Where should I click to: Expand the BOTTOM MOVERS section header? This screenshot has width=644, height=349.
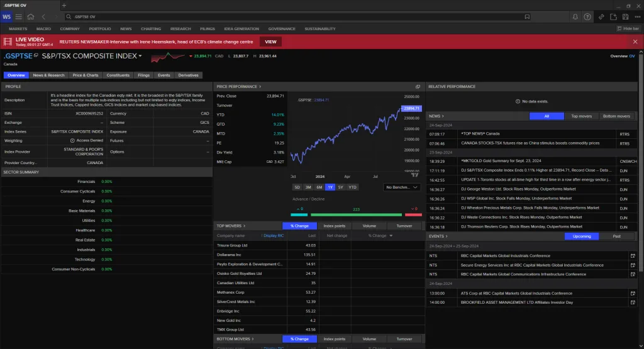point(235,339)
